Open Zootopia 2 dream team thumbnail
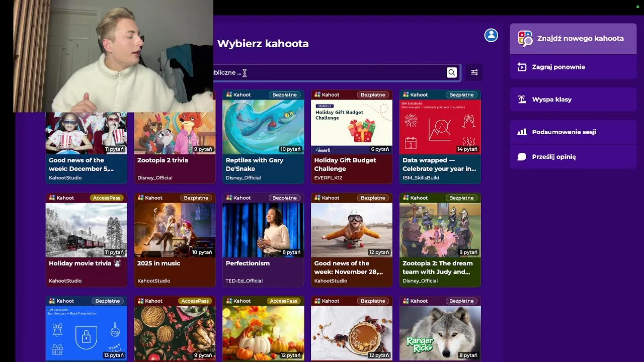Image resolution: width=644 pixels, height=362 pixels. point(440,230)
